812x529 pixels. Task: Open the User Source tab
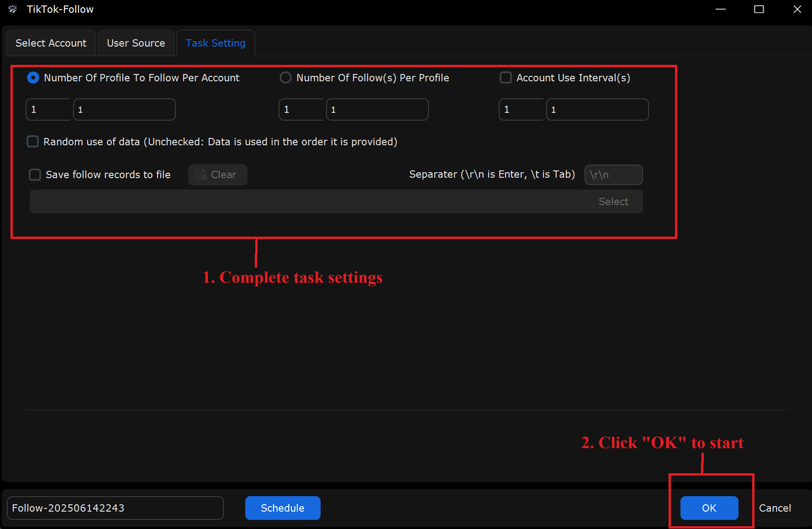(x=136, y=43)
